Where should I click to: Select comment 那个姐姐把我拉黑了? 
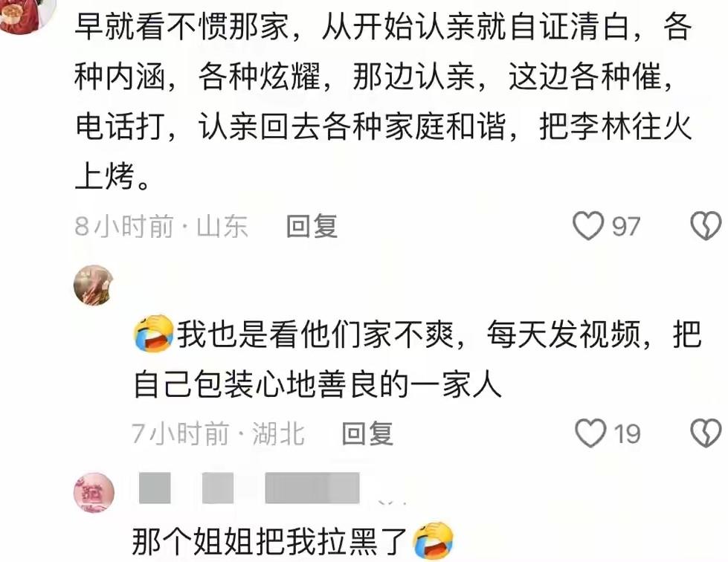click(269, 541)
